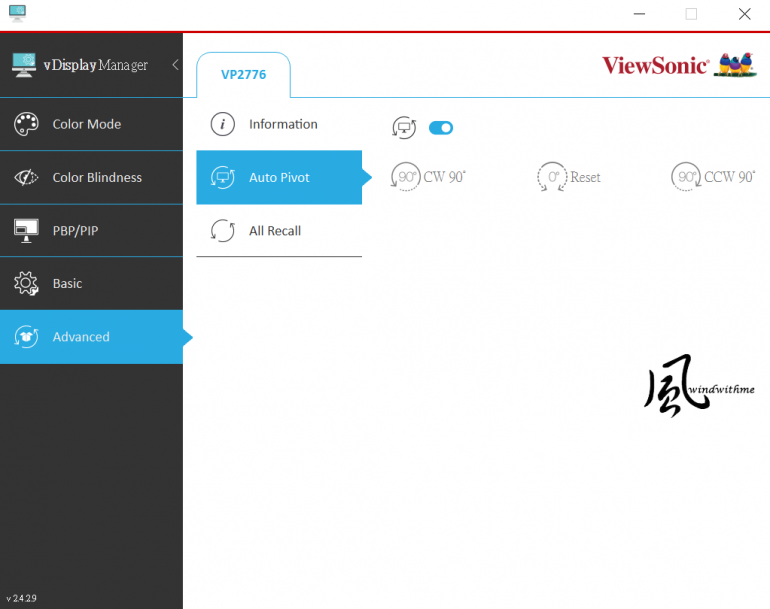Click the CCW 90° rotation icon
Image resolution: width=770 pixels, height=609 pixels.
click(x=686, y=177)
